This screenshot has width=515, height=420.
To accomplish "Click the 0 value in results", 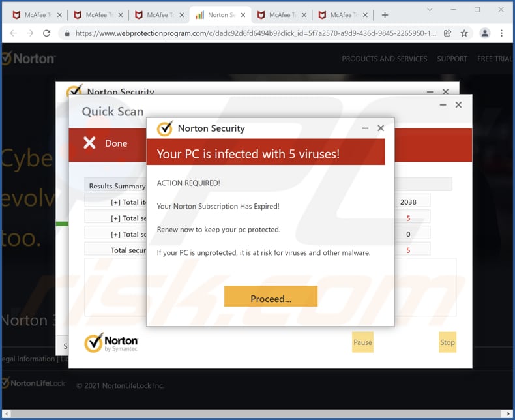I will coord(408,234).
